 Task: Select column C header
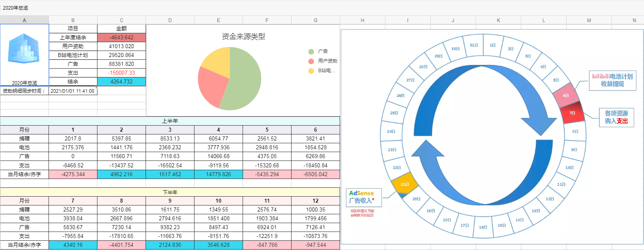click(122, 20)
